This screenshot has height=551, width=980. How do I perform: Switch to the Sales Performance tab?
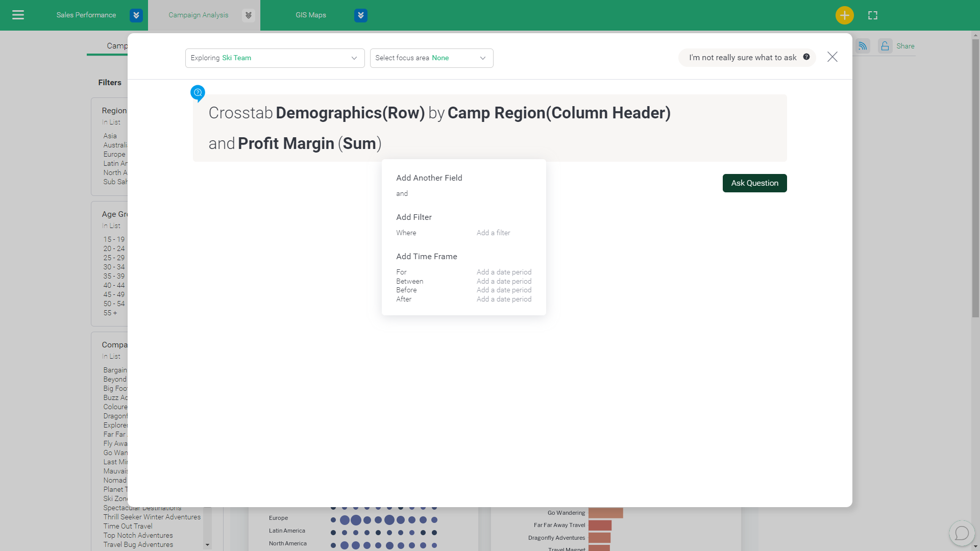point(86,15)
